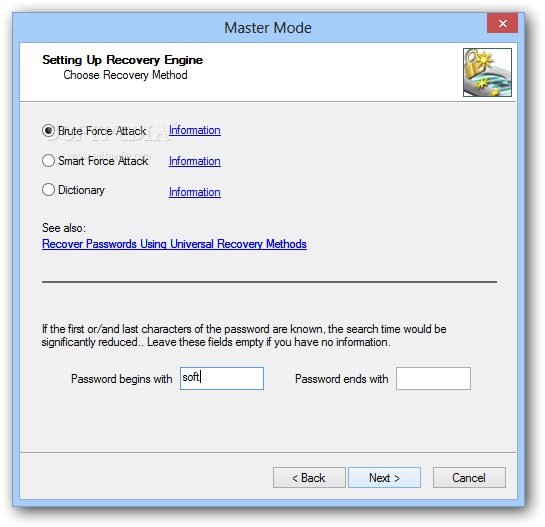545x527 pixels.
Task: Click the See also: label
Action: (64, 228)
